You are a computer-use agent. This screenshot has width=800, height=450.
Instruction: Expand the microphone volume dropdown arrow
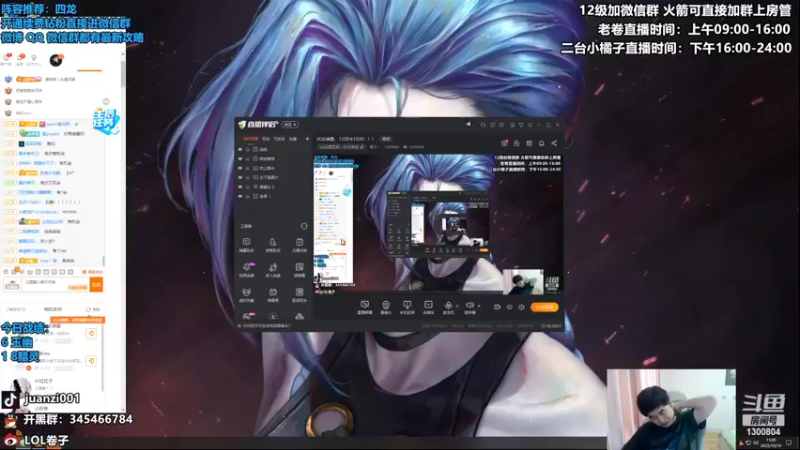pos(457,306)
